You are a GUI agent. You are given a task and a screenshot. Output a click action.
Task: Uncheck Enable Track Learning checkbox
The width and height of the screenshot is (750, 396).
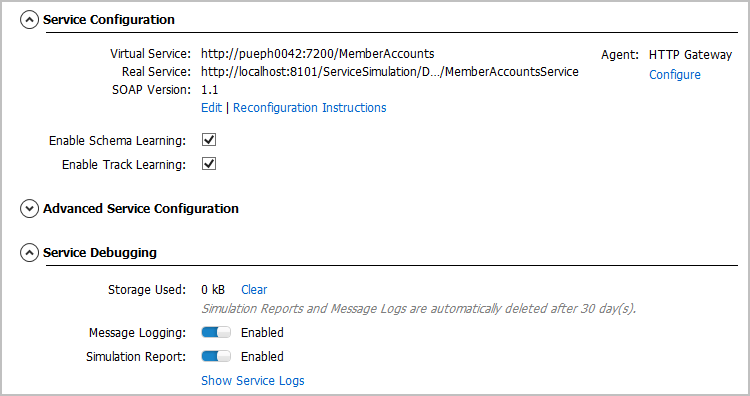[209, 164]
